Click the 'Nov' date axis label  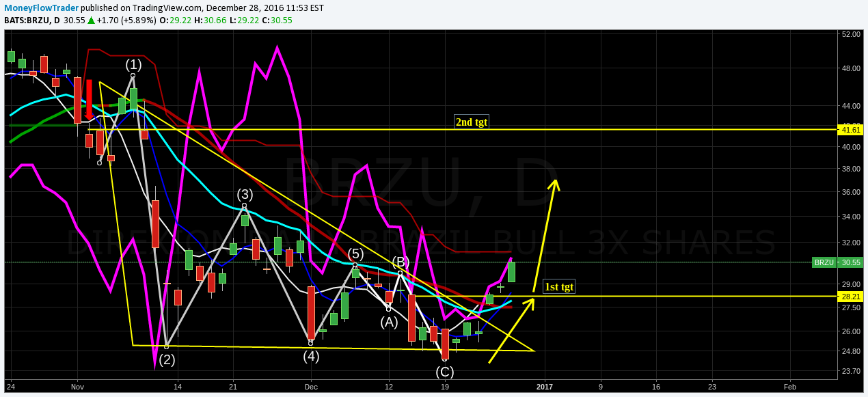pos(78,386)
